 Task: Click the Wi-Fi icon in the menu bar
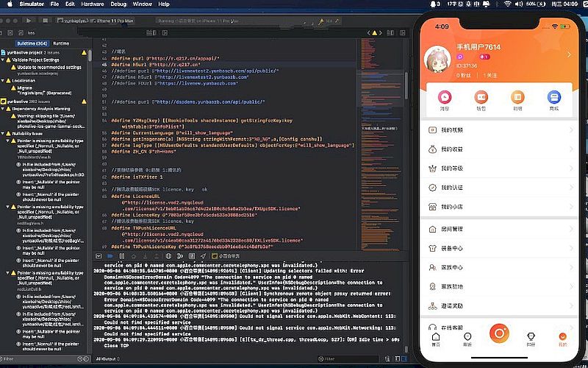[507, 4]
